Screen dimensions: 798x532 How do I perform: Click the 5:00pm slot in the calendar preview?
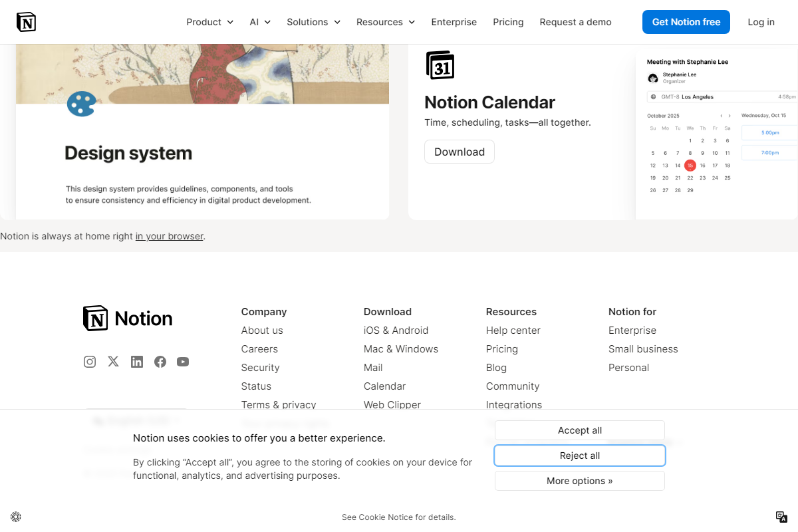click(769, 132)
